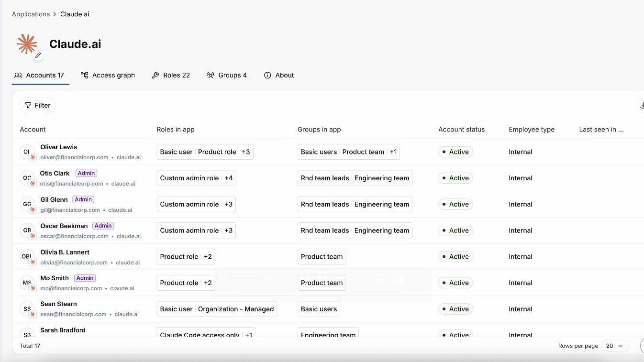Viewport: 644px width, 362px height.
Task: Click the Account status column header
Action: tap(461, 129)
